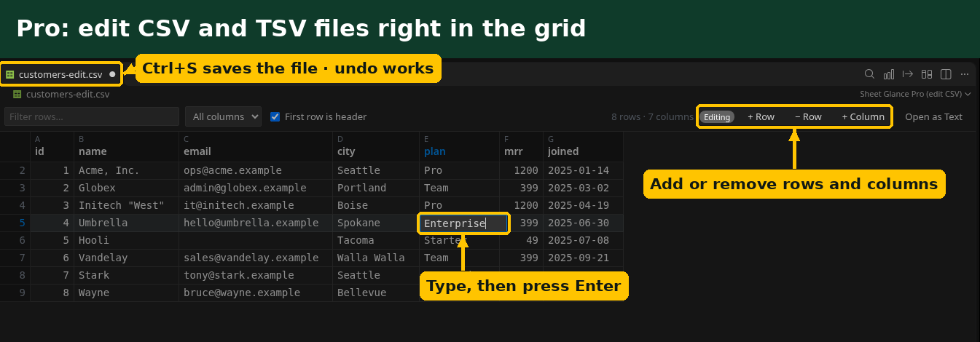Click the green grid icon on the customers-edit.csv tab
This screenshot has width=980, height=342.
click(10, 74)
